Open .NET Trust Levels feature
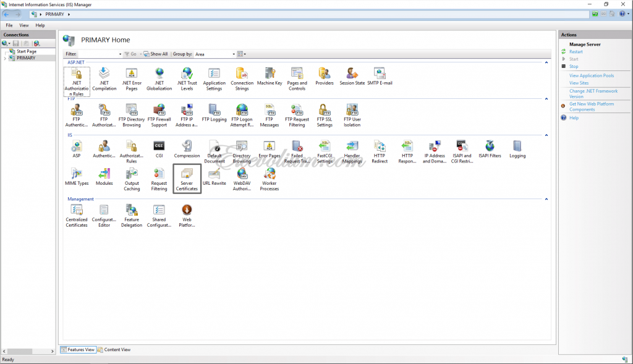 (x=187, y=79)
